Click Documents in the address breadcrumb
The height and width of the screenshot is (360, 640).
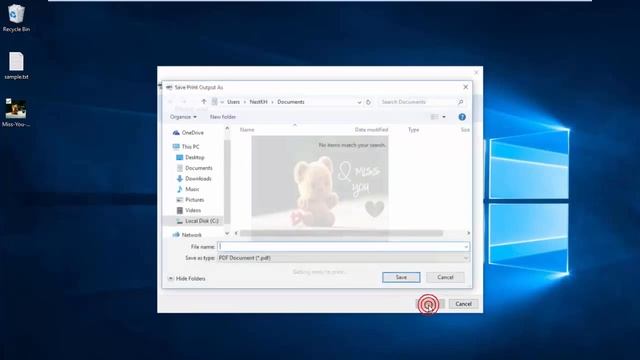click(x=291, y=102)
